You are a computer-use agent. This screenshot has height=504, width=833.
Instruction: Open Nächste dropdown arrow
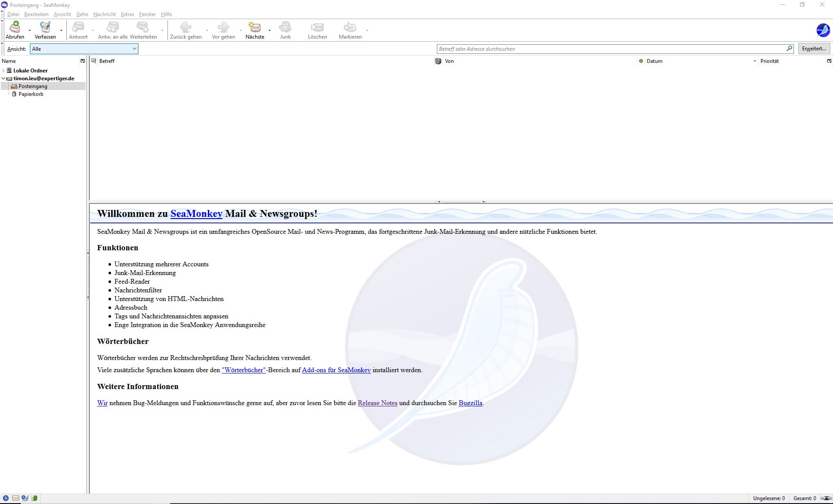tap(269, 30)
